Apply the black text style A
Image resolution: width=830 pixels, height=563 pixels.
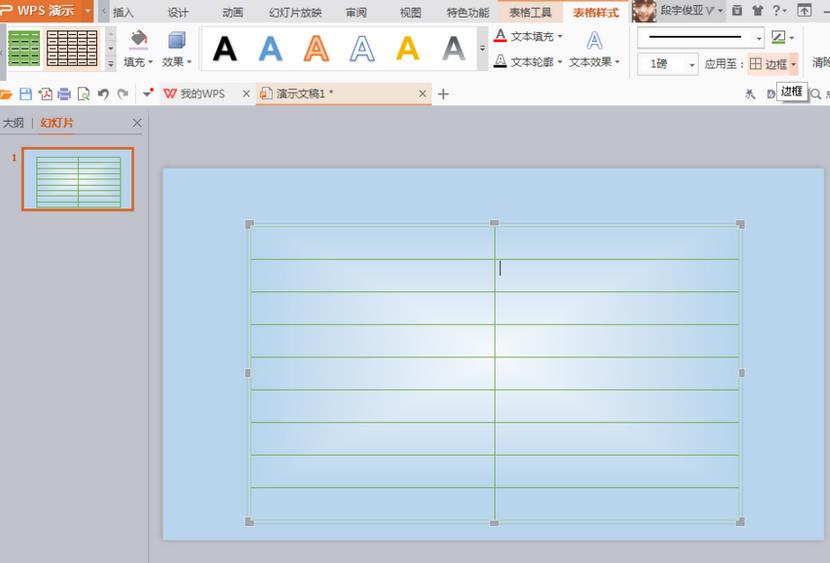pos(225,49)
